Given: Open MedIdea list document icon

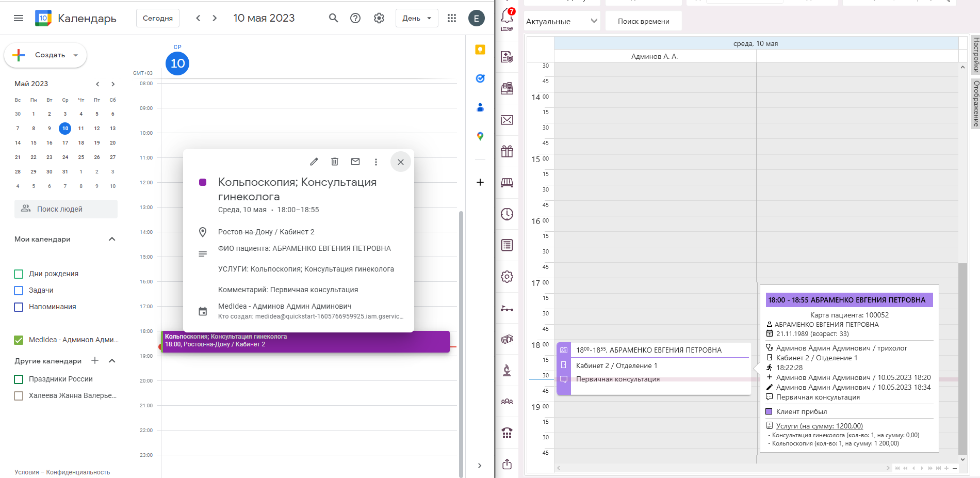Looking at the screenshot, I should tap(507, 245).
